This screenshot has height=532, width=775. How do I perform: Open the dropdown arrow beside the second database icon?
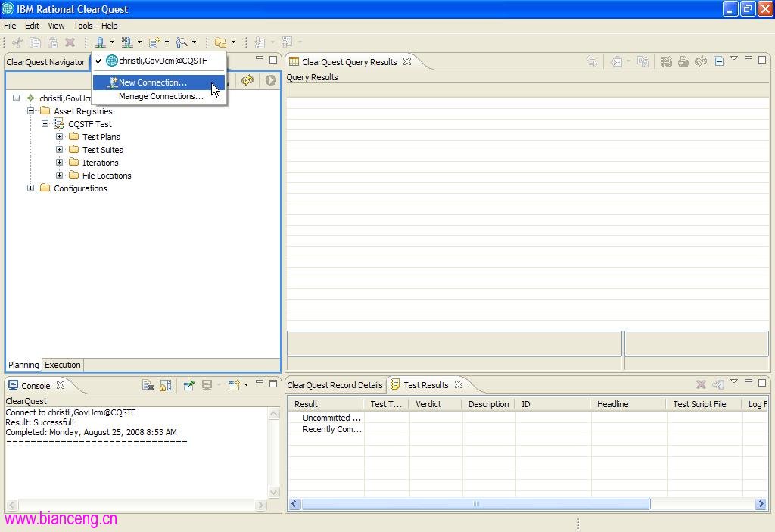coord(139,42)
